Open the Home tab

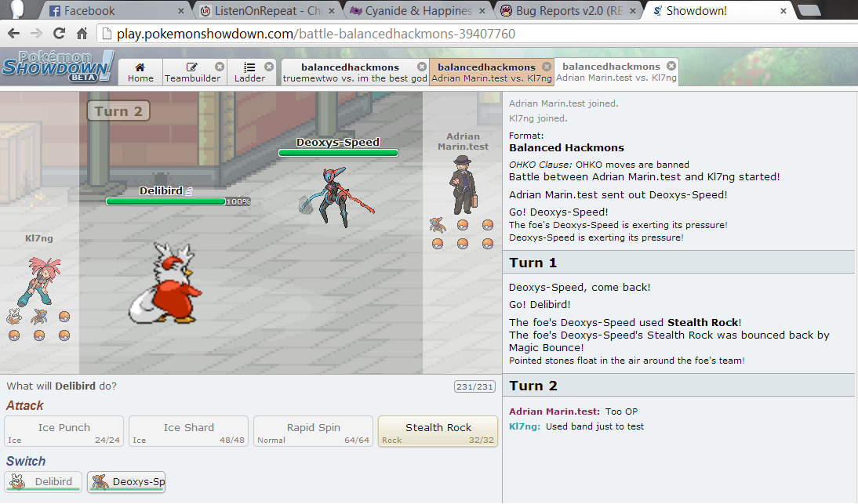[x=140, y=72]
